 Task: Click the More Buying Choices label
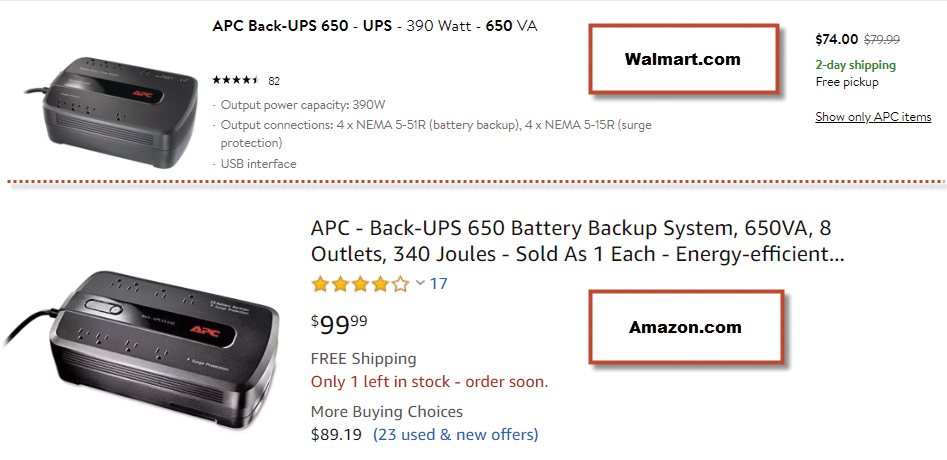(x=387, y=411)
